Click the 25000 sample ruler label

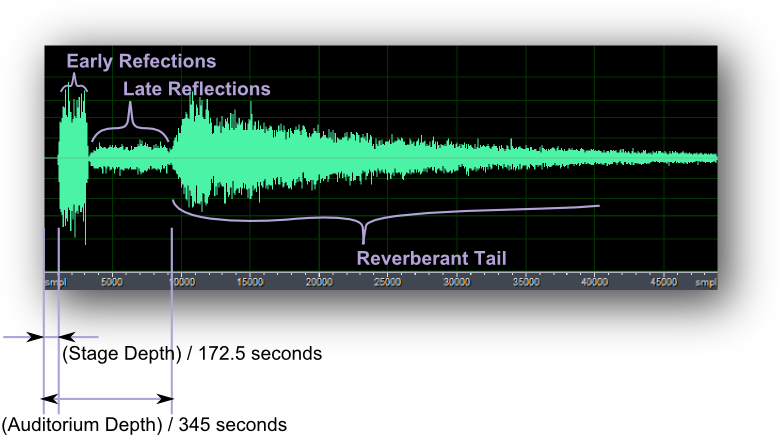[x=388, y=282]
